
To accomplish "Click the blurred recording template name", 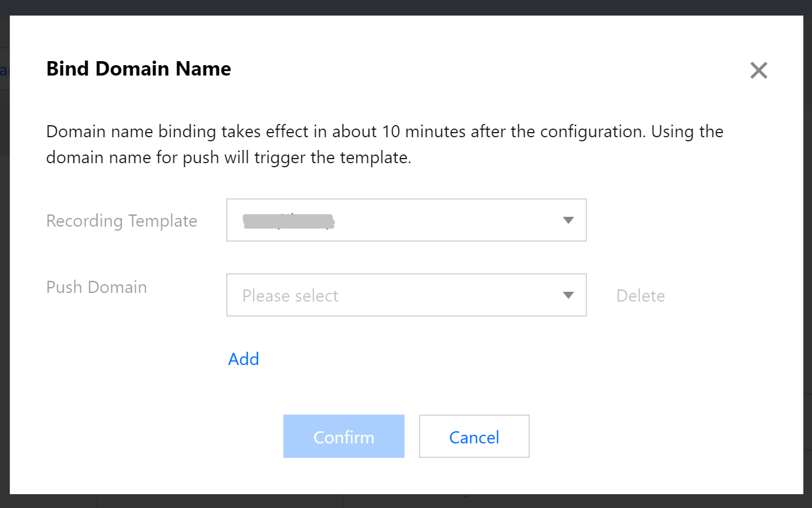I will coord(289,221).
